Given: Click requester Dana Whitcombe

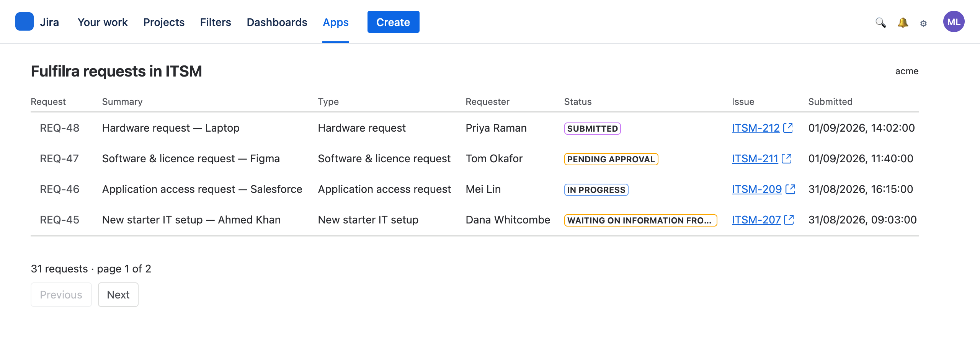Looking at the screenshot, I should point(508,220).
